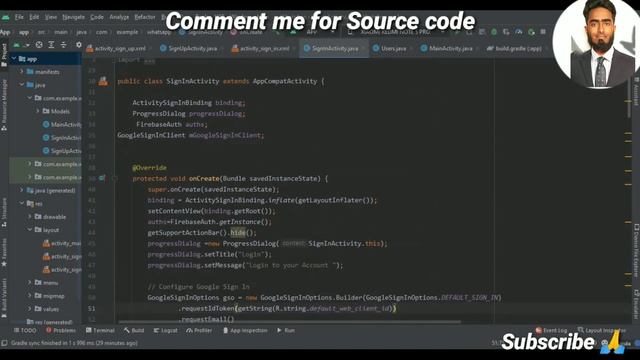Expand the Models package
This screenshot has height=360, width=640.
point(38,111)
